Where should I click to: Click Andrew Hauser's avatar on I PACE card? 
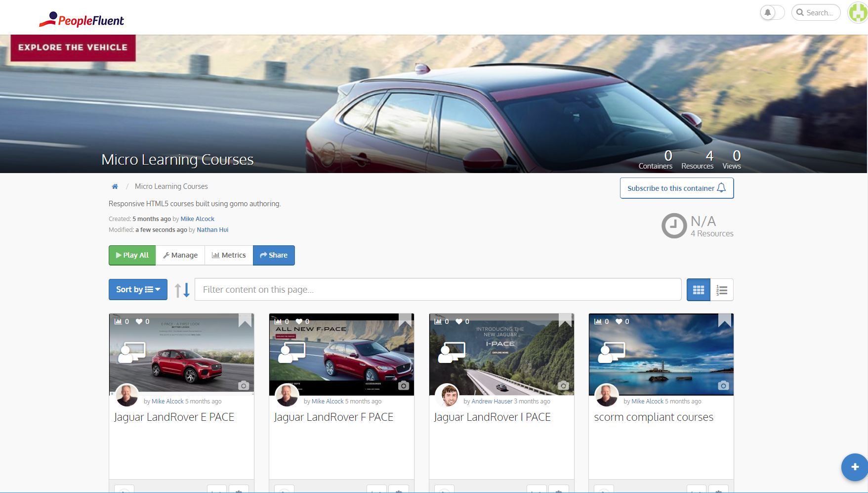tap(447, 395)
